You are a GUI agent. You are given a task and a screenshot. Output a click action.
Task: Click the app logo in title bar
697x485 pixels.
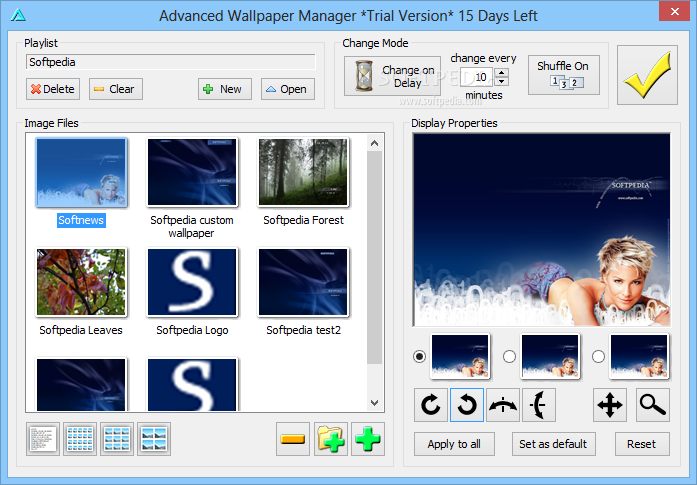pyautogui.click(x=18, y=16)
